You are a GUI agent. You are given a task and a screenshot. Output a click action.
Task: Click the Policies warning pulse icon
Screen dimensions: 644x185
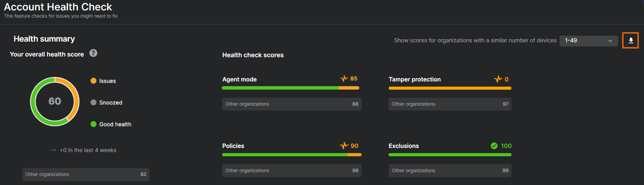(x=344, y=146)
